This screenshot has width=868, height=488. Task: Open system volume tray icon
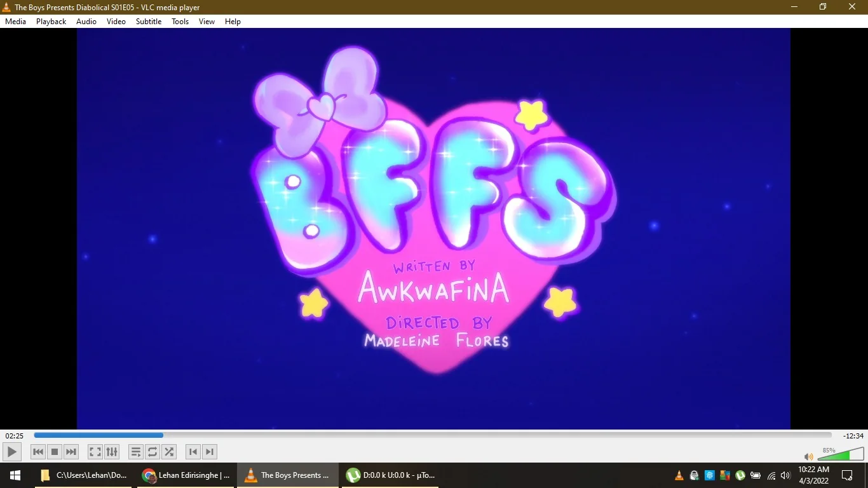(x=785, y=475)
